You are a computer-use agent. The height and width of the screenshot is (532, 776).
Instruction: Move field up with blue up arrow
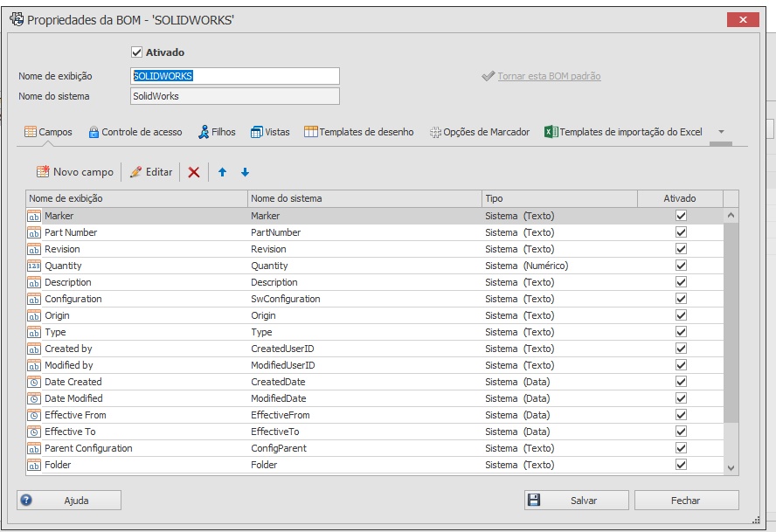(222, 172)
